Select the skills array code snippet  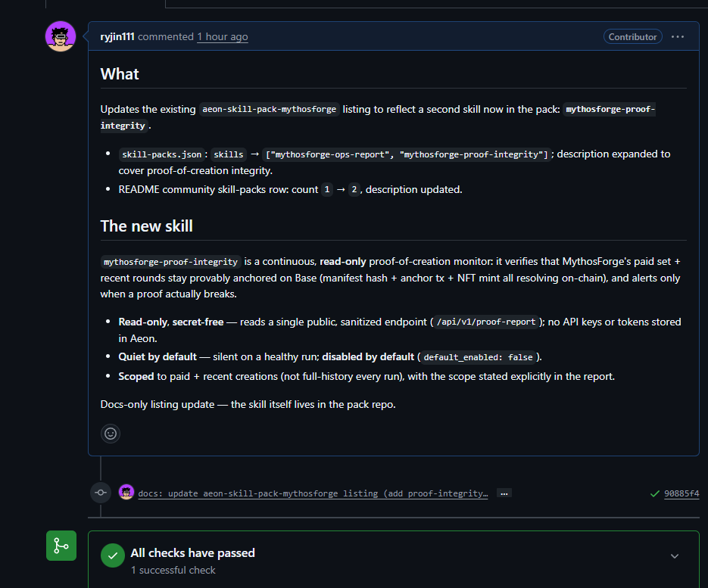407,154
